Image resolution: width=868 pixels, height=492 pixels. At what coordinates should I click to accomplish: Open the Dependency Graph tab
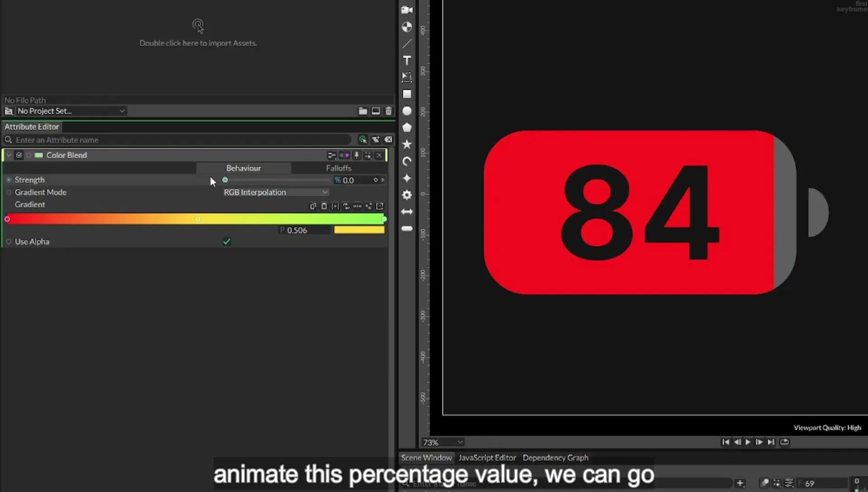pyautogui.click(x=556, y=458)
